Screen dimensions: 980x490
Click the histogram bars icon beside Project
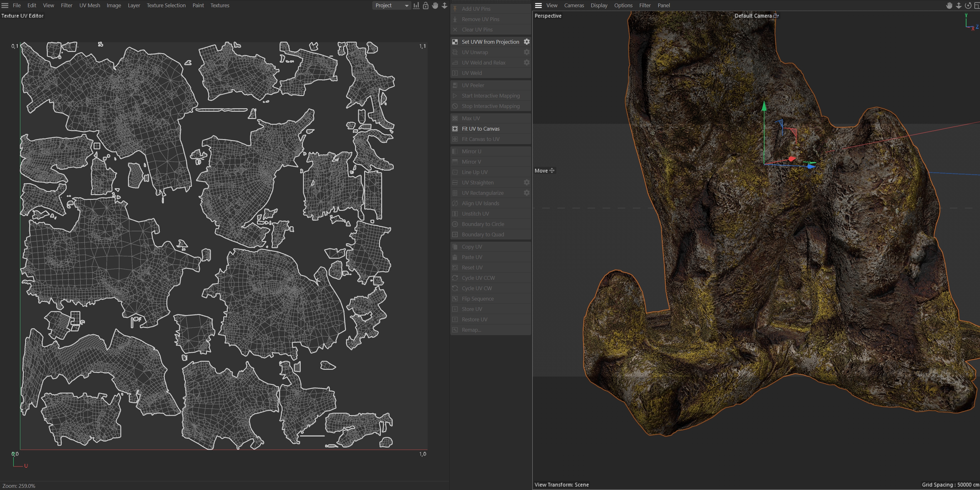click(x=416, y=5)
